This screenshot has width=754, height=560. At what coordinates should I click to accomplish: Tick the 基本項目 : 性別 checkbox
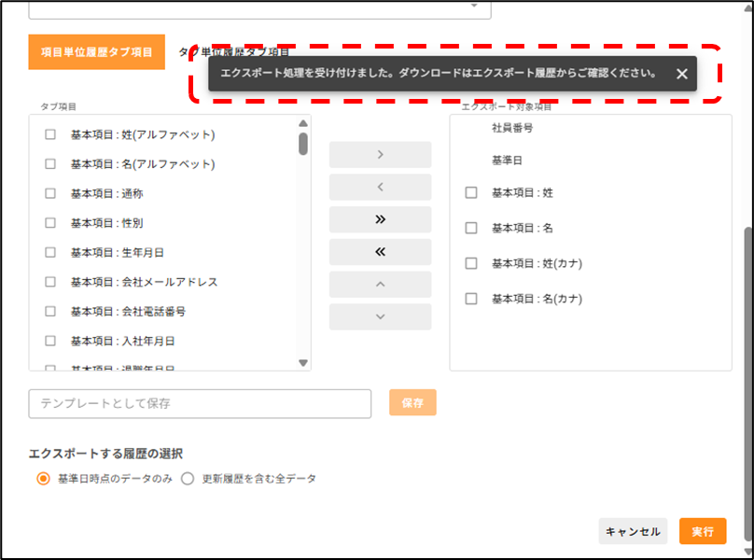click(x=50, y=223)
